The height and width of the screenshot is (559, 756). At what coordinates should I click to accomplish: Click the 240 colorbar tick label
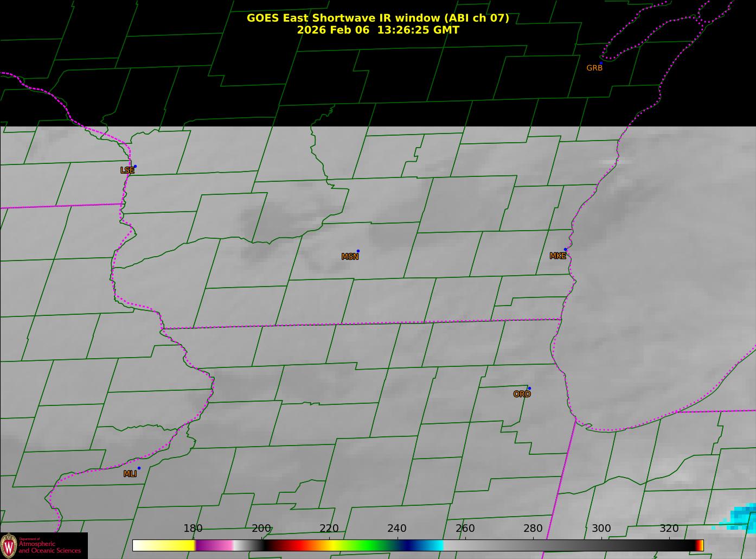coord(397,529)
